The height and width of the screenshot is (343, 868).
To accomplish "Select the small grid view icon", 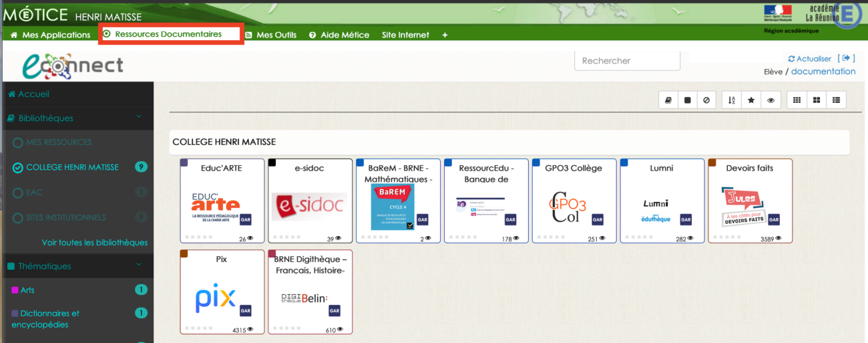I will [x=797, y=100].
